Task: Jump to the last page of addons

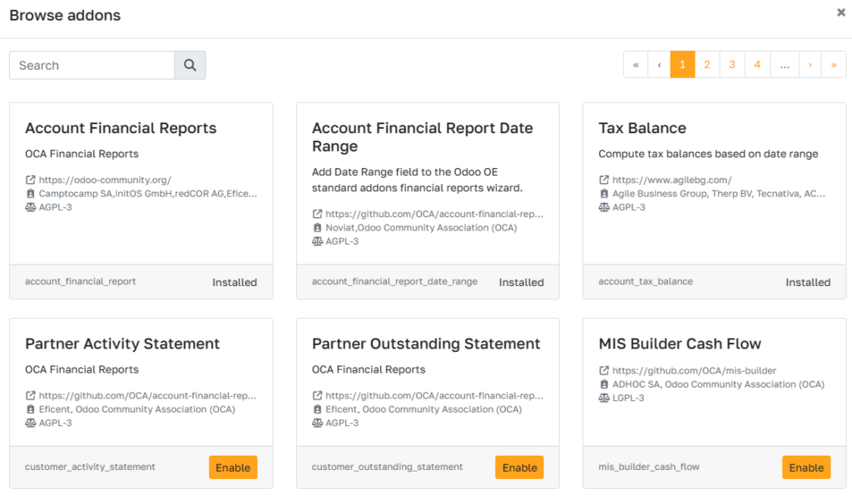Action: click(x=835, y=64)
